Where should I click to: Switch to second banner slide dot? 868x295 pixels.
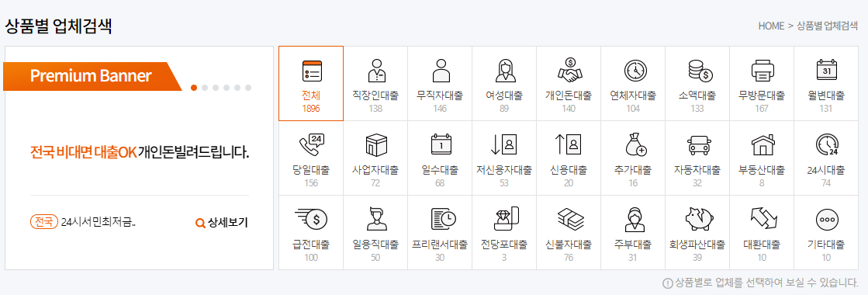(x=205, y=88)
